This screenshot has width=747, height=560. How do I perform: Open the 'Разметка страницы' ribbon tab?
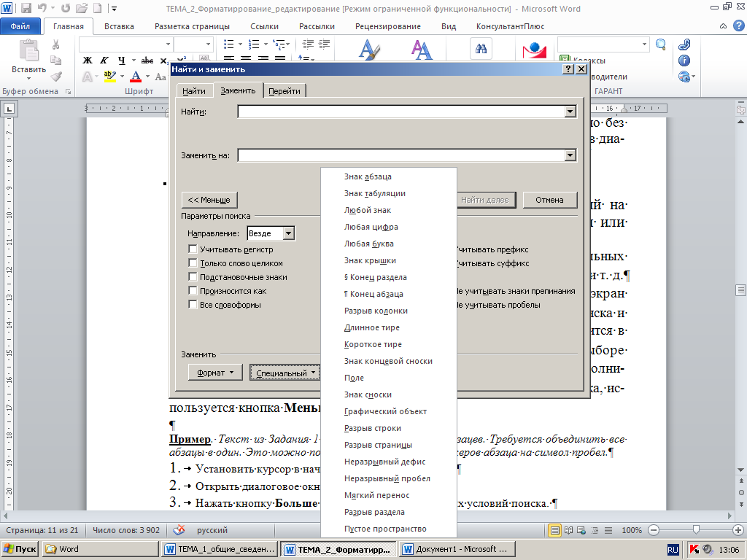(192, 26)
